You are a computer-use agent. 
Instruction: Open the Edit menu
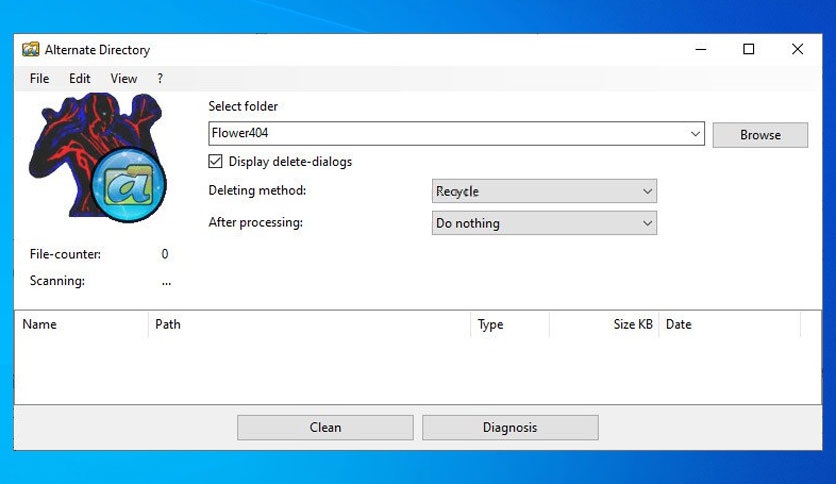tap(80, 78)
